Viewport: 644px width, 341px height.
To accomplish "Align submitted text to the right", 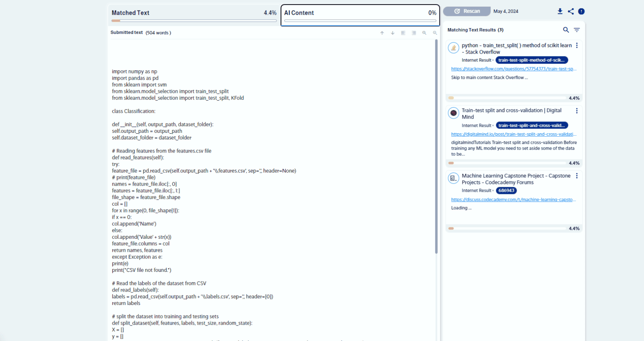I will (414, 33).
